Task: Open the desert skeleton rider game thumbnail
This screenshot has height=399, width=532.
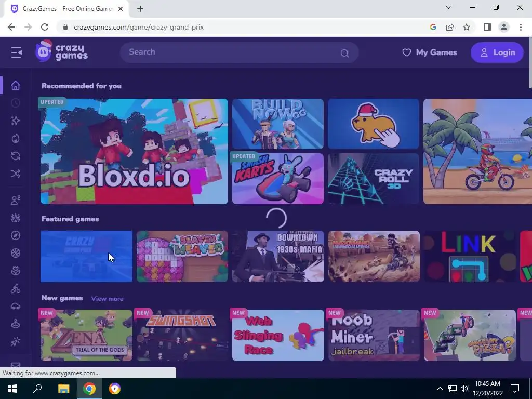Action: (374, 256)
